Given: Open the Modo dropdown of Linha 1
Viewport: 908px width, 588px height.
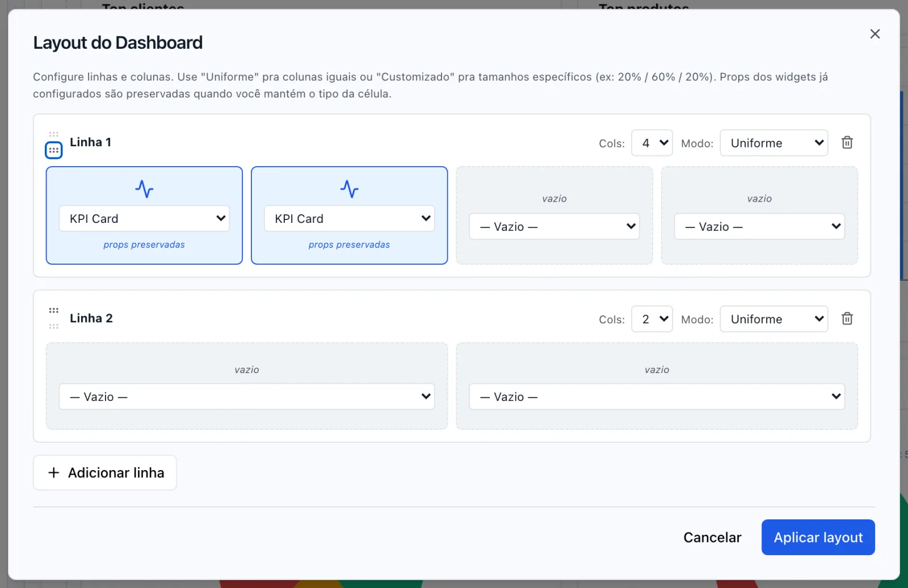Looking at the screenshot, I should pos(774,143).
